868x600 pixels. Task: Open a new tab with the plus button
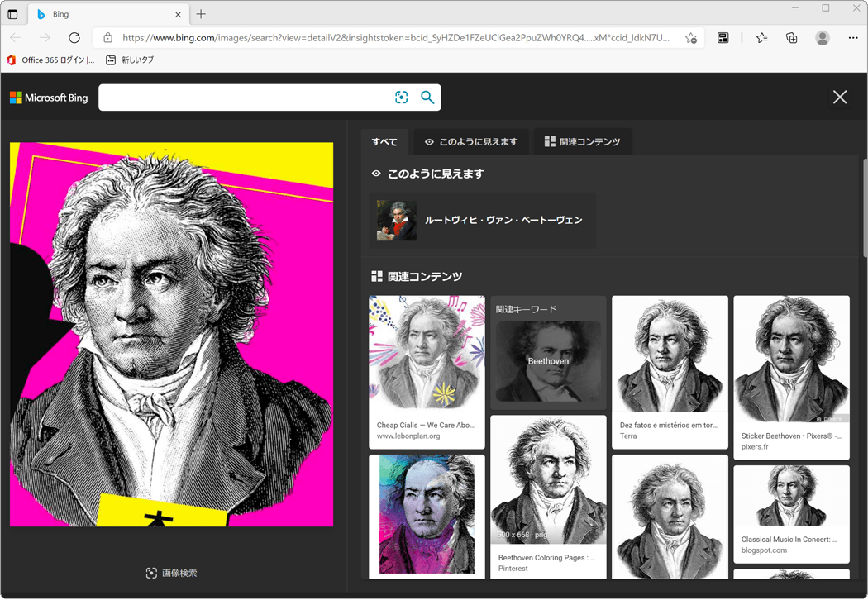point(201,14)
